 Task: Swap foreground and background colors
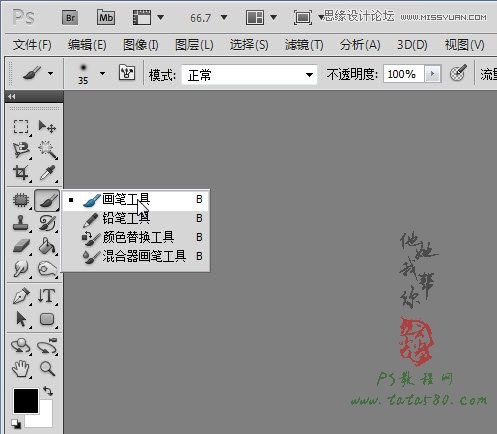point(48,391)
